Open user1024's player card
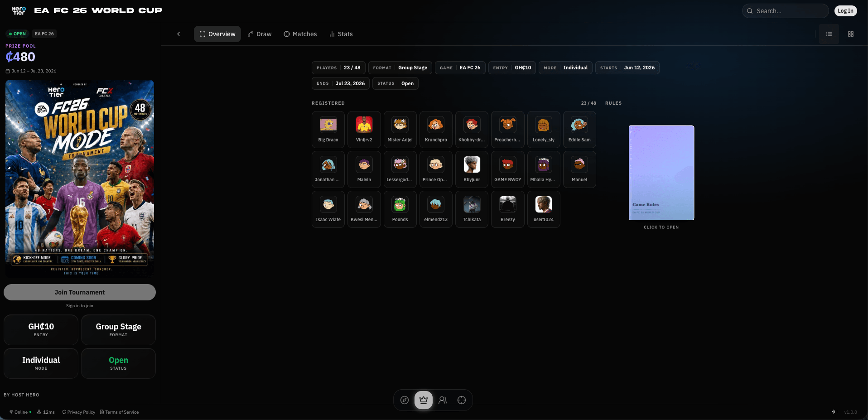The width and height of the screenshot is (868, 420). pos(544,209)
